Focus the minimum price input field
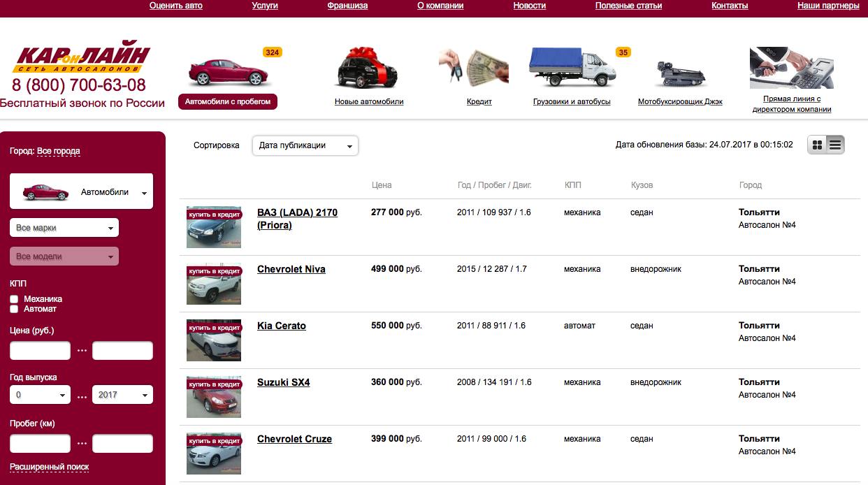 41,351
